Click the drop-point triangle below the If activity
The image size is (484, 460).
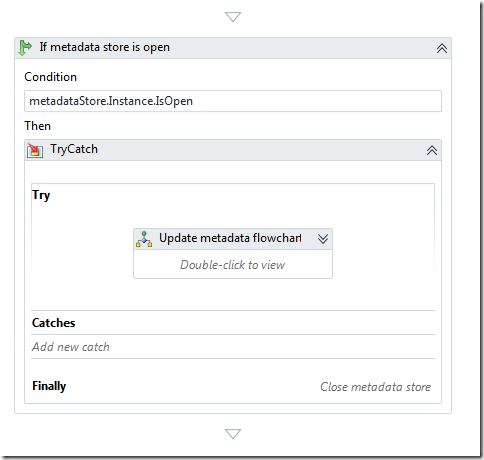[x=233, y=434]
